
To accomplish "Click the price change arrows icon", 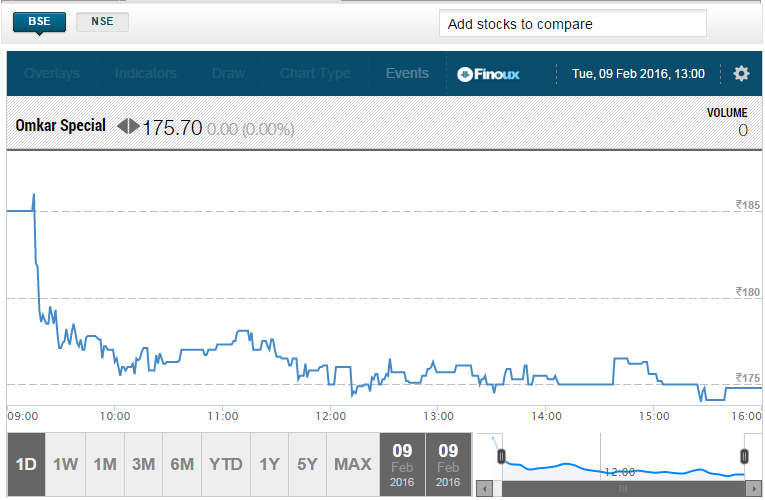I will [129, 127].
